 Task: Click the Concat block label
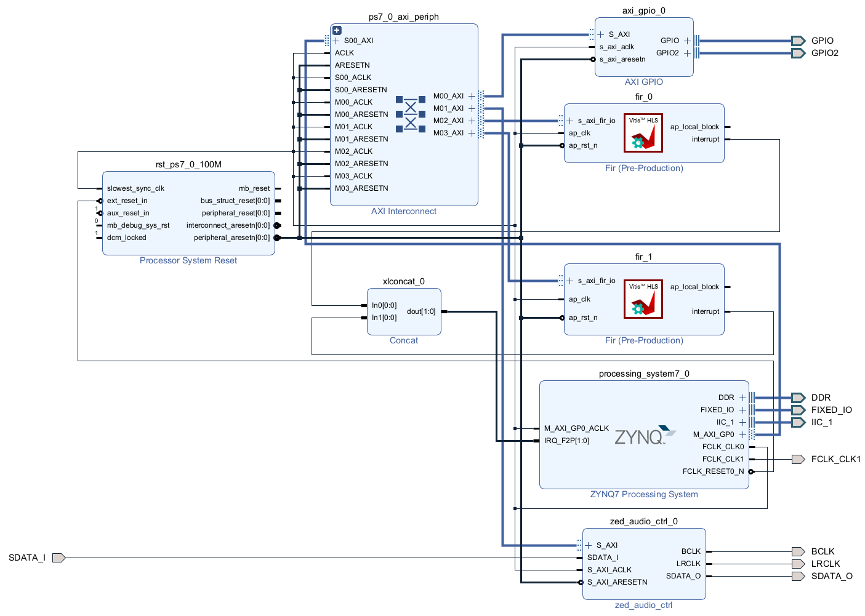(x=404, y=340)
